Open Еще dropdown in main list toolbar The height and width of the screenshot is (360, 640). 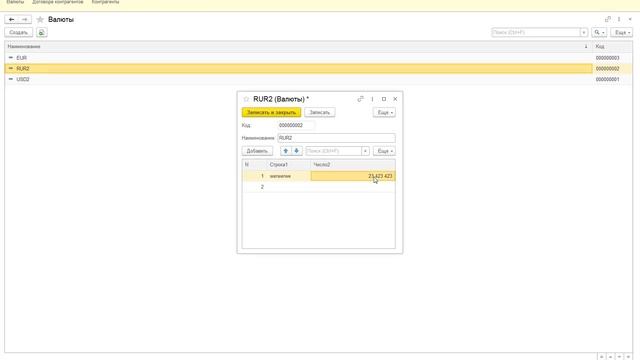622,32
